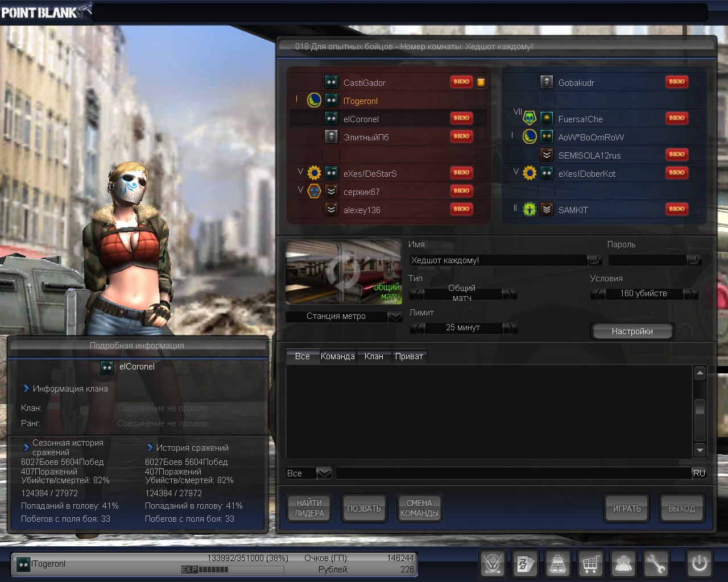Expand the Сезонная история сражений section

click(26, 447)
